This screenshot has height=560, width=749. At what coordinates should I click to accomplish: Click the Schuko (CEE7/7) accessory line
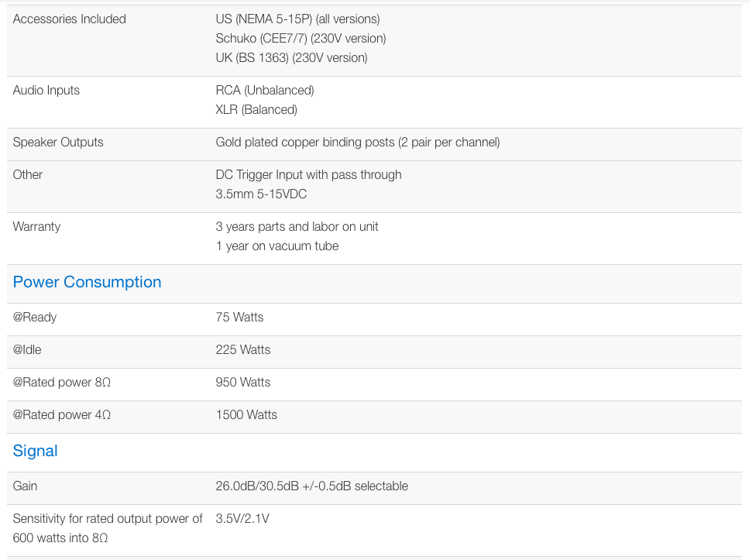tap(301, 38)
